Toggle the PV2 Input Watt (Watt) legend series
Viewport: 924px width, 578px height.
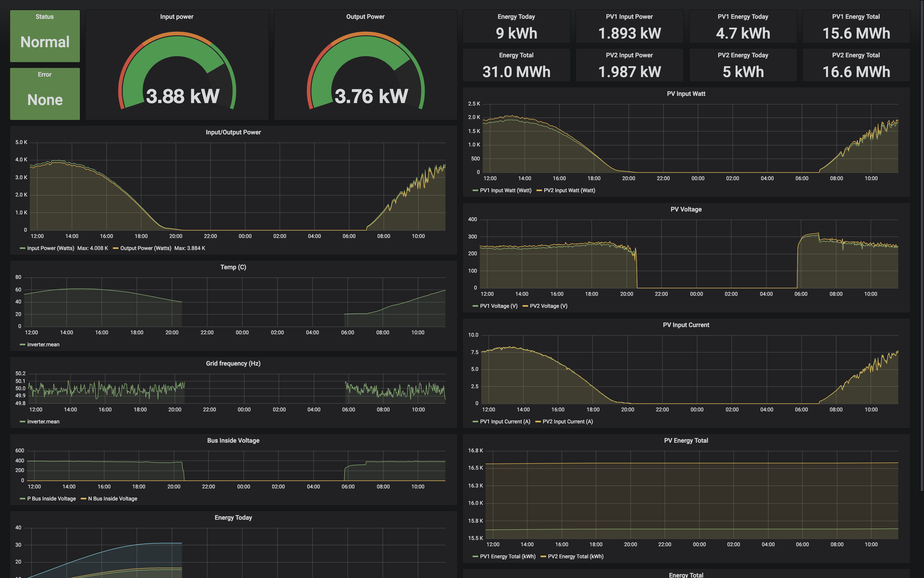(569, 190)
